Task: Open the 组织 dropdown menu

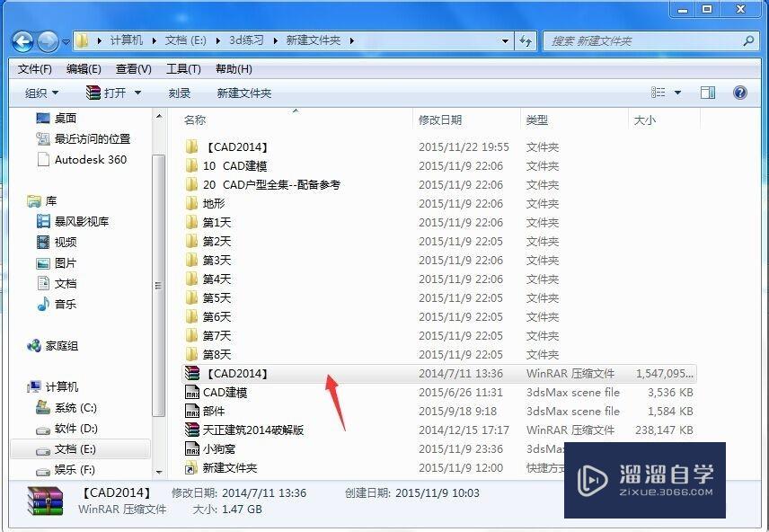Action: pyautogui.click(x=40, y=92)
